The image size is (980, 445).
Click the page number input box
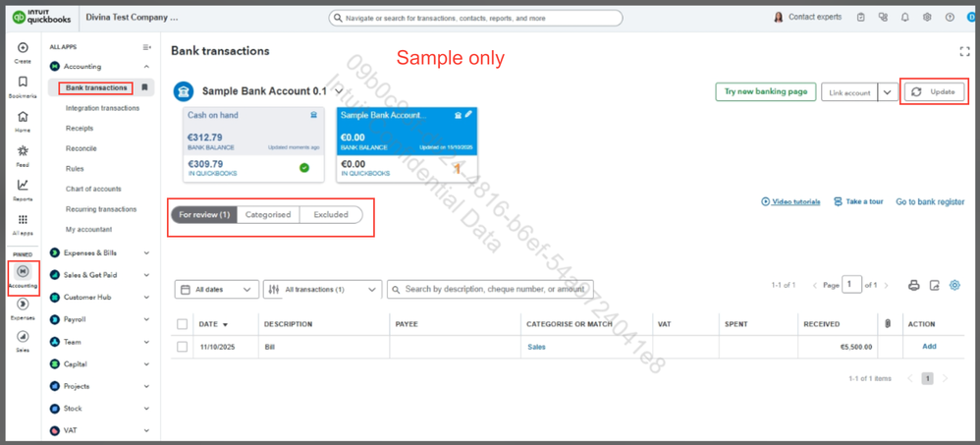[851, 284]
